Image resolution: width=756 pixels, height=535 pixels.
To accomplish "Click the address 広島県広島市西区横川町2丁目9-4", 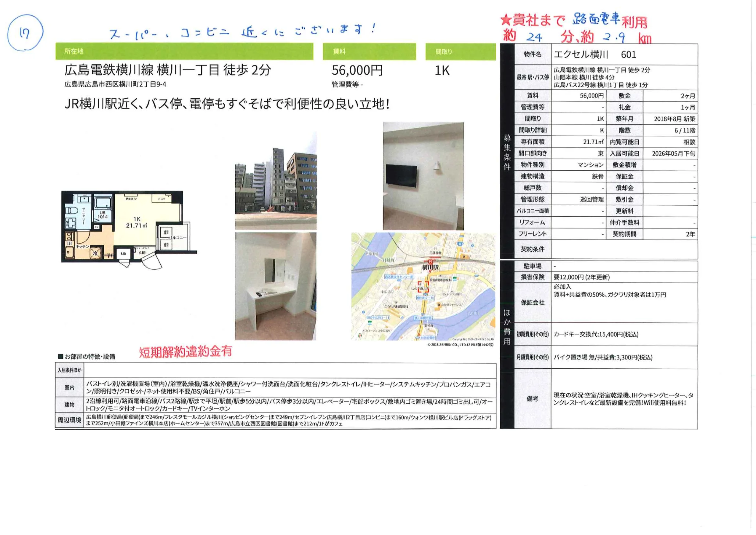I will [x=115, y=84].
